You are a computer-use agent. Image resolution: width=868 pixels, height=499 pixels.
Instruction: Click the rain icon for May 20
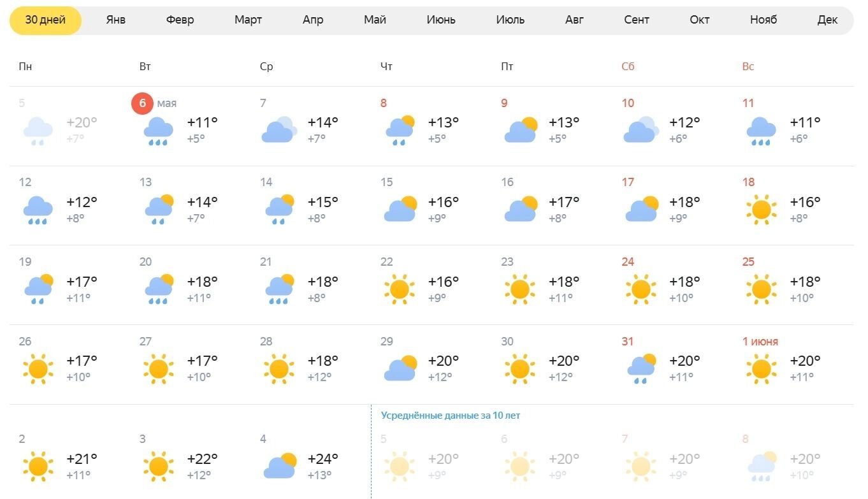tap(159, 289)
